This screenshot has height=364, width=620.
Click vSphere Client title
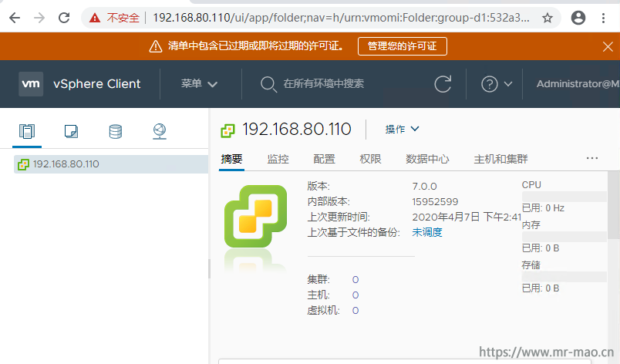[x=97, y=84]
